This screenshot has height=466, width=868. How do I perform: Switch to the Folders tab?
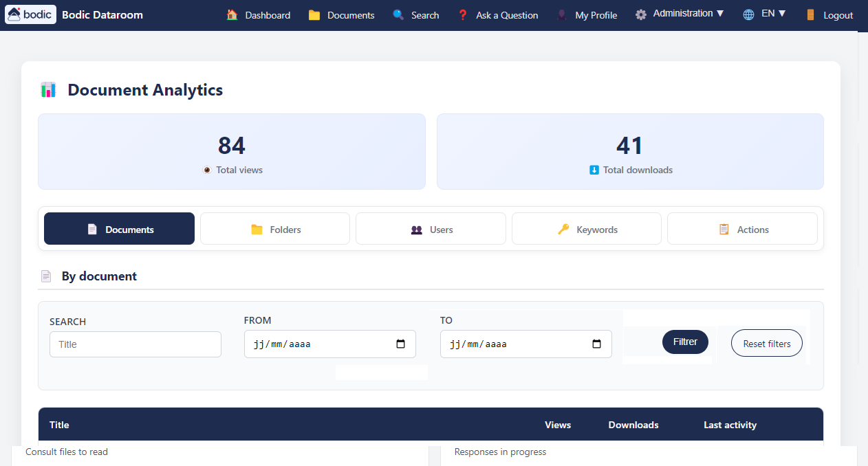coord(274,228)
